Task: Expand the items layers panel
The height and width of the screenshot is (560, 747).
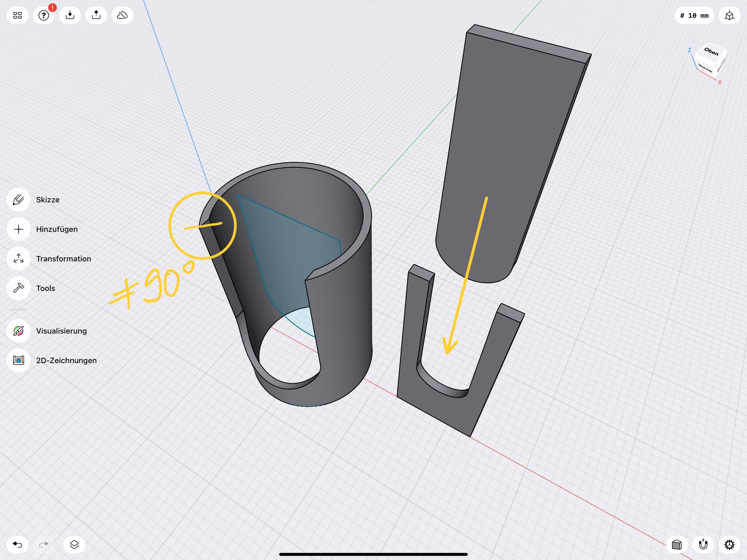Action: pos(74,544)
